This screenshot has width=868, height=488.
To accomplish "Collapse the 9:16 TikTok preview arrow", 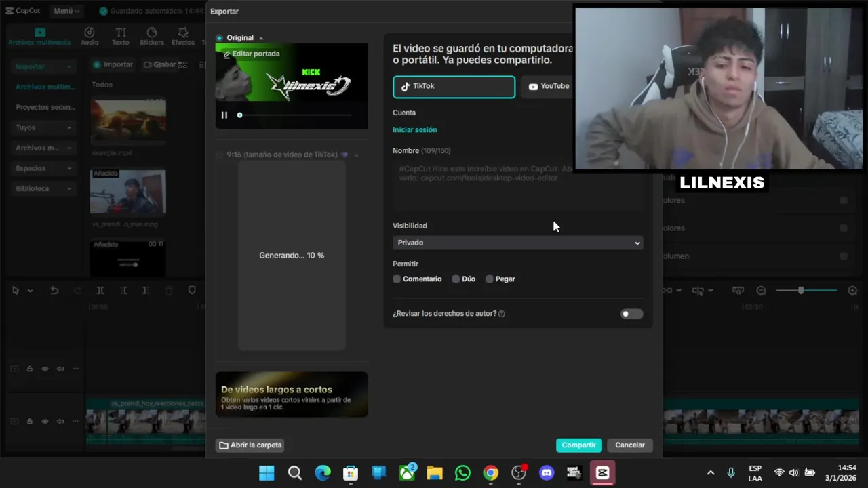I will tap(357, 155).
